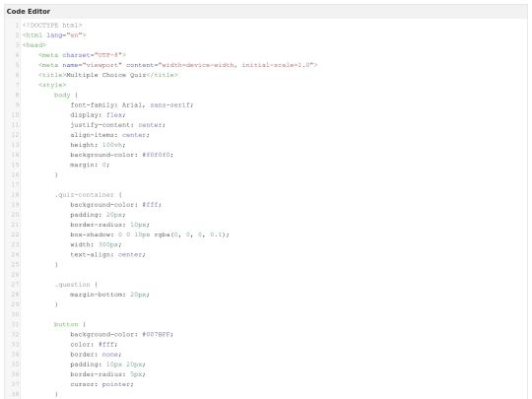Image resolution: width=532 pixels, height=399 pixels.
Task: Click line number 17 in gutter
Action: pyautogui.click(x=15, y=184)
